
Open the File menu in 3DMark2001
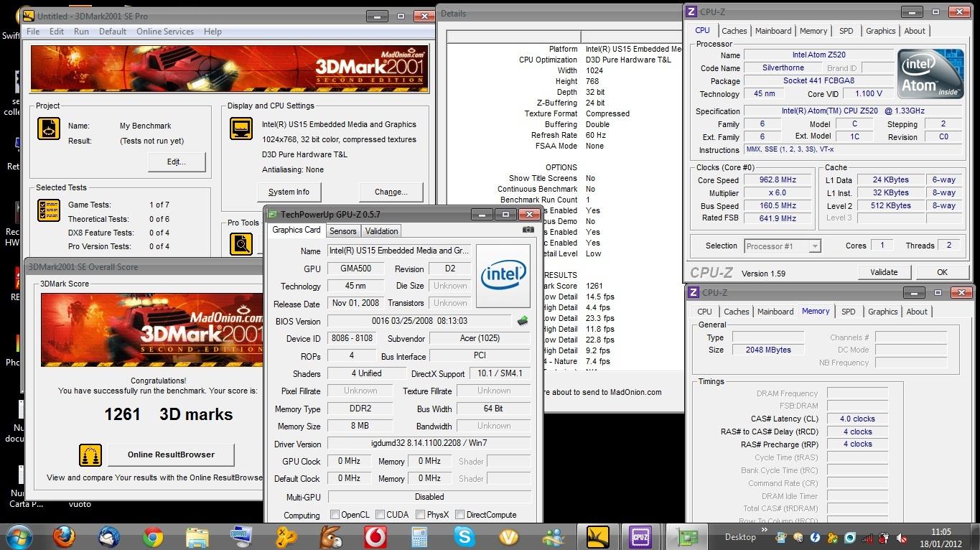tap(33, 32)
